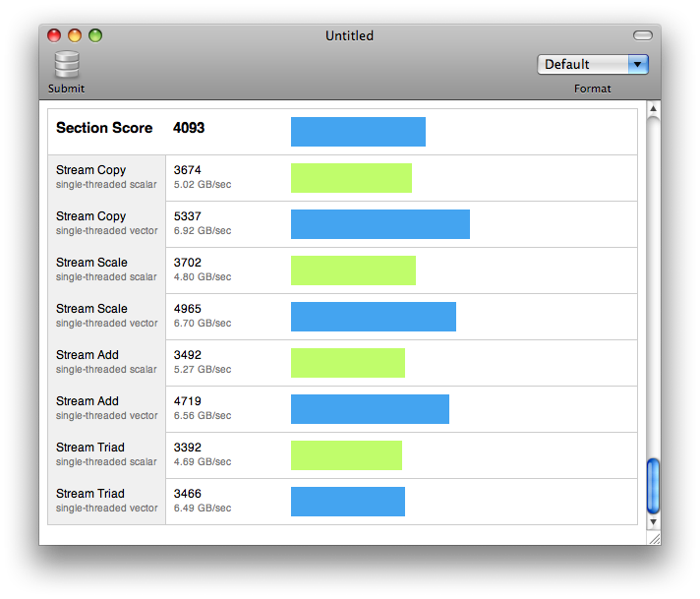700x599 pixels.
Task: Click the Section Score blue bar
Action: tap(358, 132)
